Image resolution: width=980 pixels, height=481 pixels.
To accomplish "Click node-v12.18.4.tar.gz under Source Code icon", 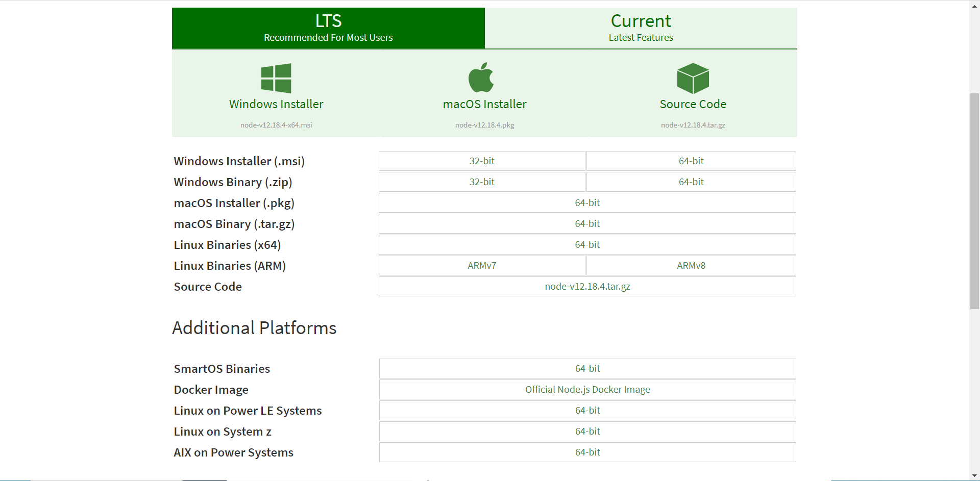I will (x=693, y=125).
